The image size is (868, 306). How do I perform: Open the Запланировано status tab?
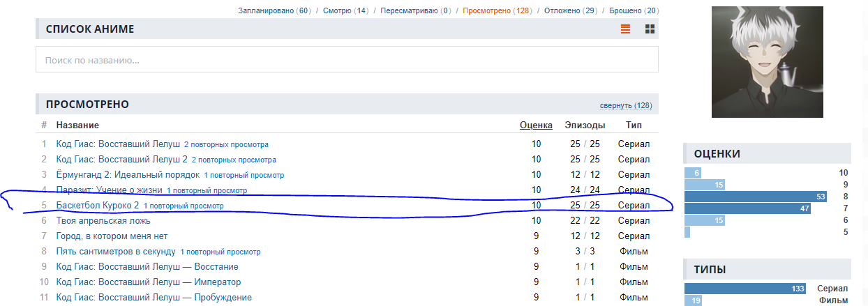coord(266,11)
